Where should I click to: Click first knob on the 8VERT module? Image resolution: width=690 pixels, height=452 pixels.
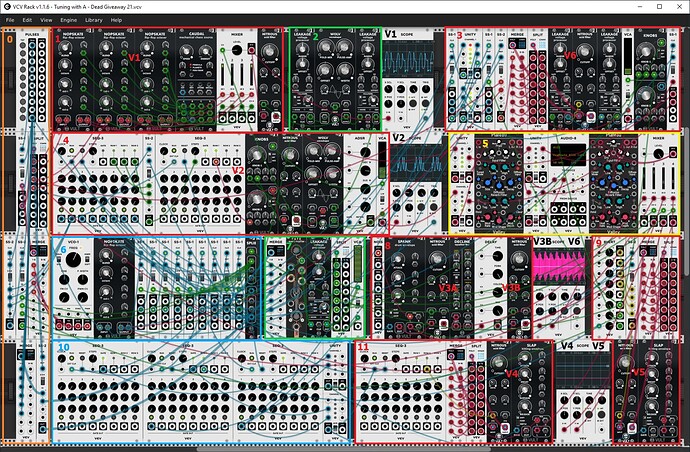(x=609, y=253)
